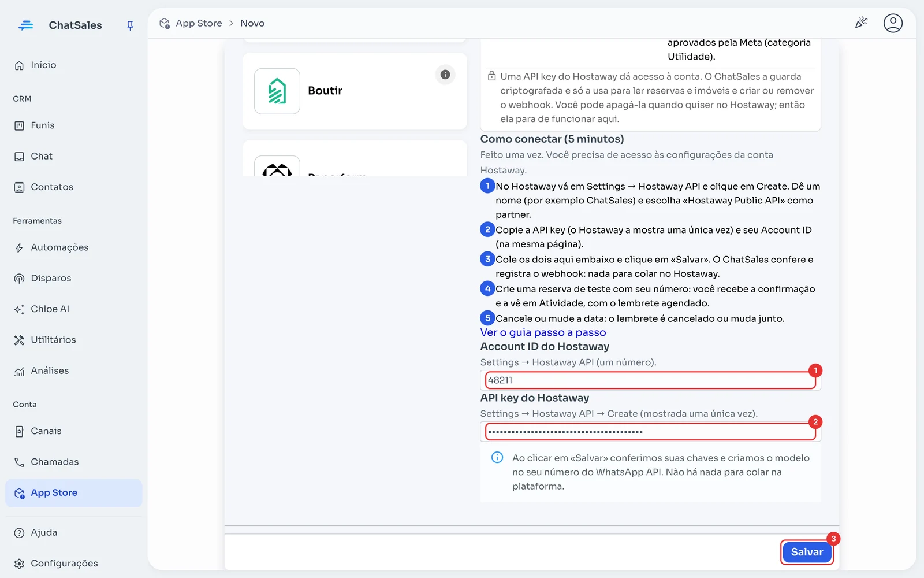Click the Utilitários tools icon

[x=19, y=340]
